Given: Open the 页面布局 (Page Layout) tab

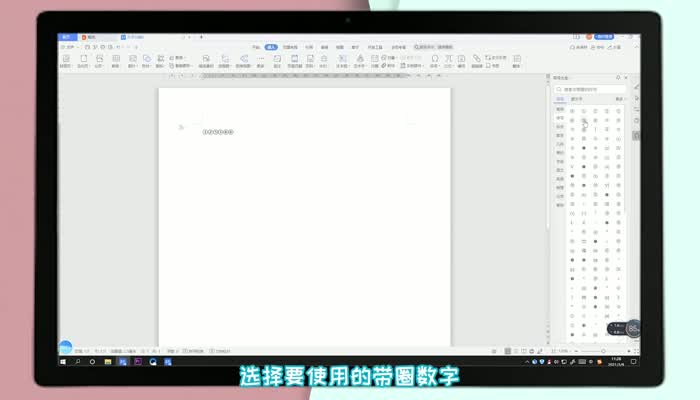Looking at the screenshot, I should 290,47.
